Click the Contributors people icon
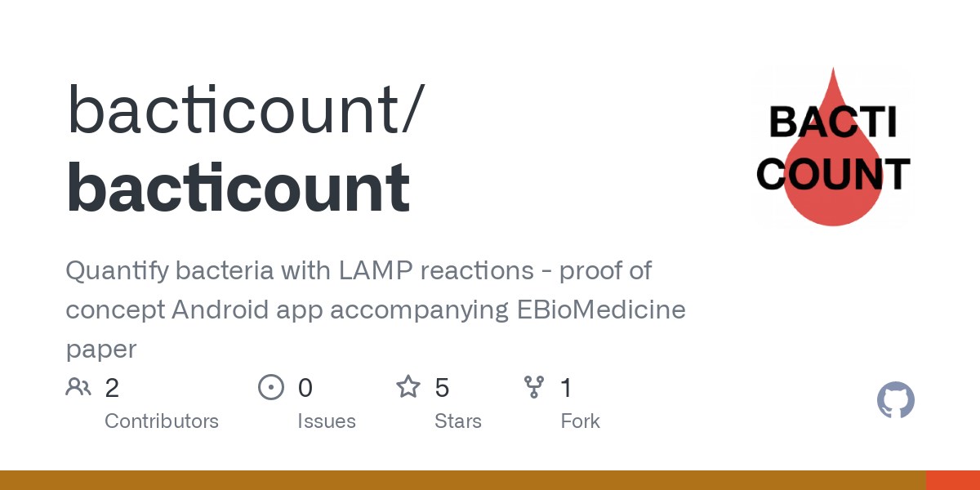Image resolution: width=980 pixels, height=490 pixels. [78, 387]
